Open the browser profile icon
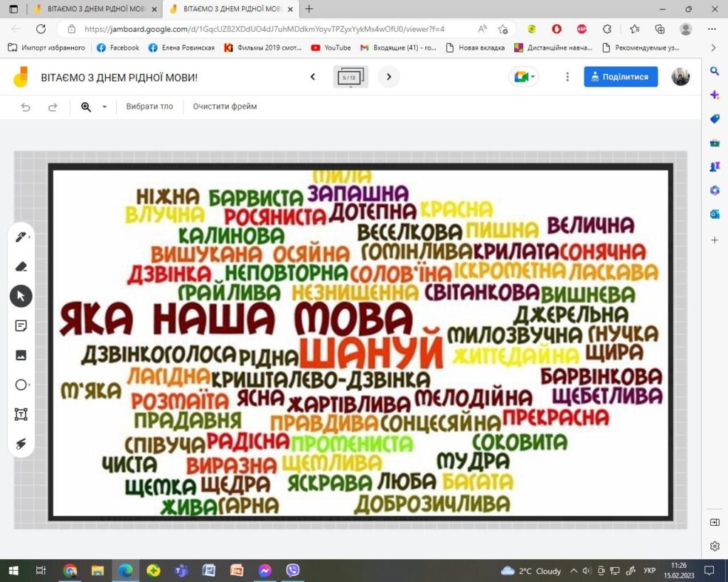The width and height of the screenshot is (728, 582). (x=686, y=28)
